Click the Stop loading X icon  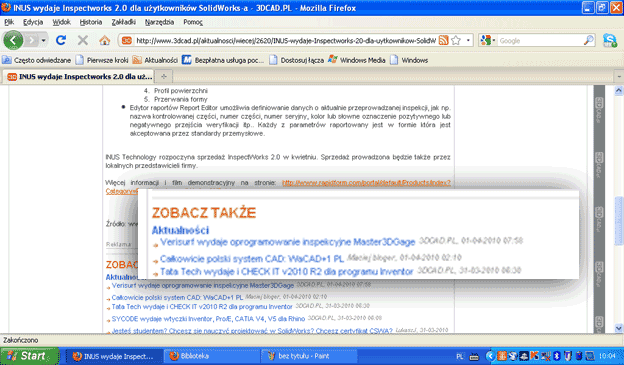(82, 40)
